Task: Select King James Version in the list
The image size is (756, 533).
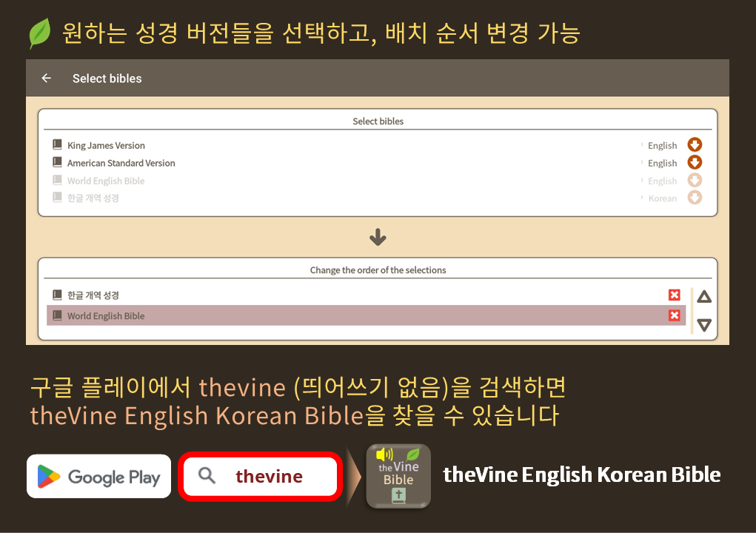Action: pyautogui.click(x=106, y=146)
